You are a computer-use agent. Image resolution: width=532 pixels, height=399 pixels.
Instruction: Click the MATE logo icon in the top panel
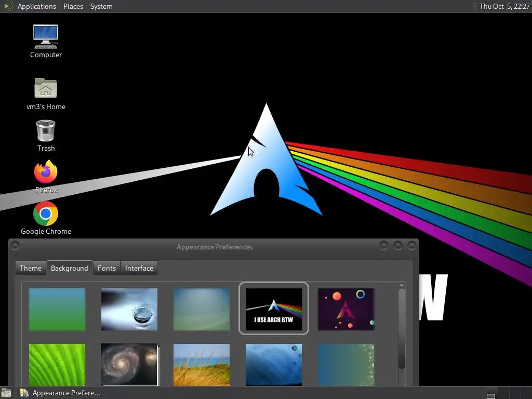click(8, 6)
